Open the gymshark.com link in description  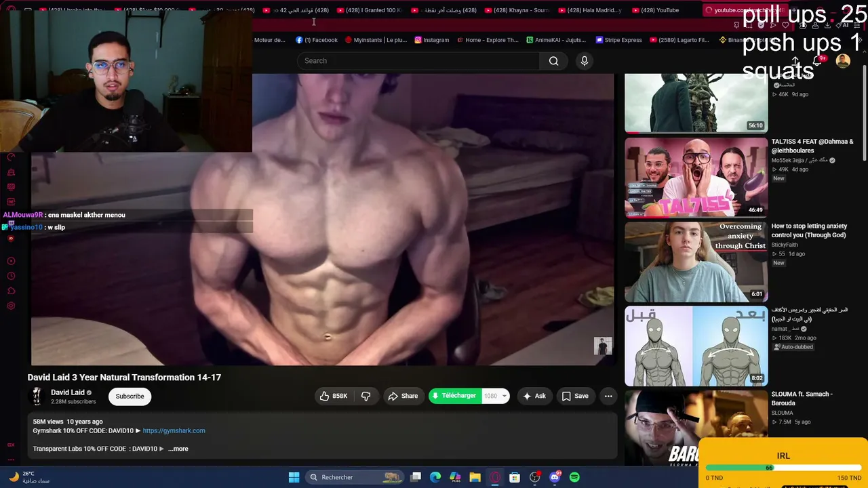[174, 430]
